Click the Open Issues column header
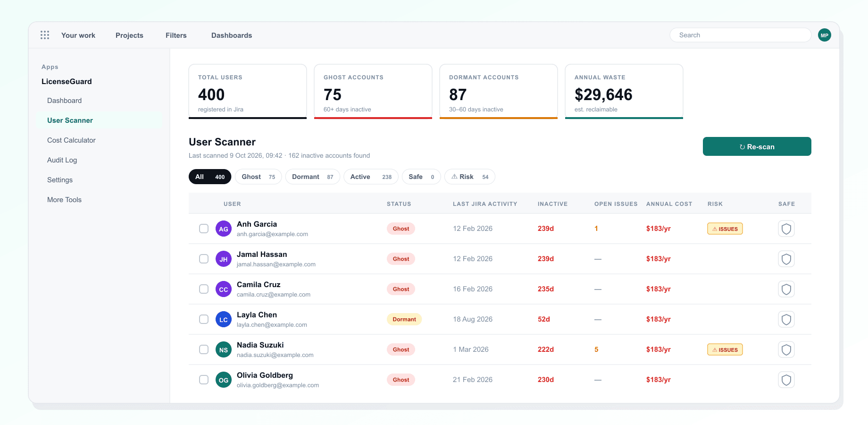The image size is (868, 425). pyautogui.click(x=616, y=204)
